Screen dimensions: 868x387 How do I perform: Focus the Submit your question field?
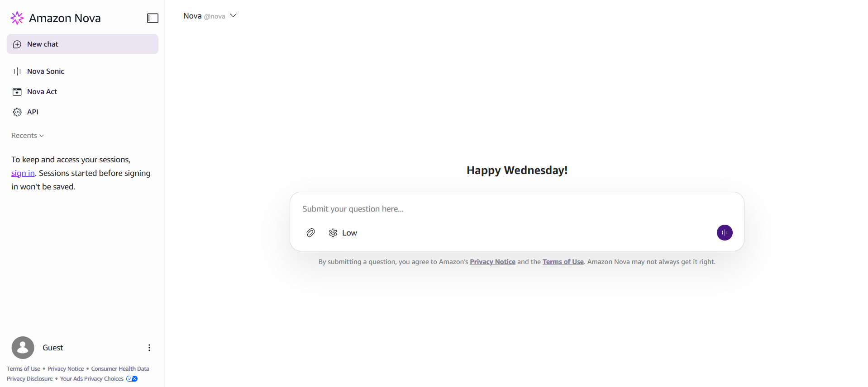pyautogui.click(x=517, y=209)
